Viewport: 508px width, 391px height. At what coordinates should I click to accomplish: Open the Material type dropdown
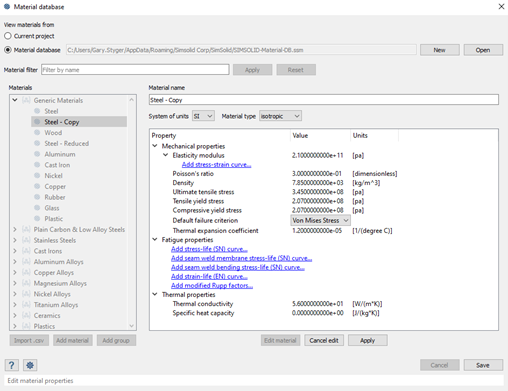(280, 116)
